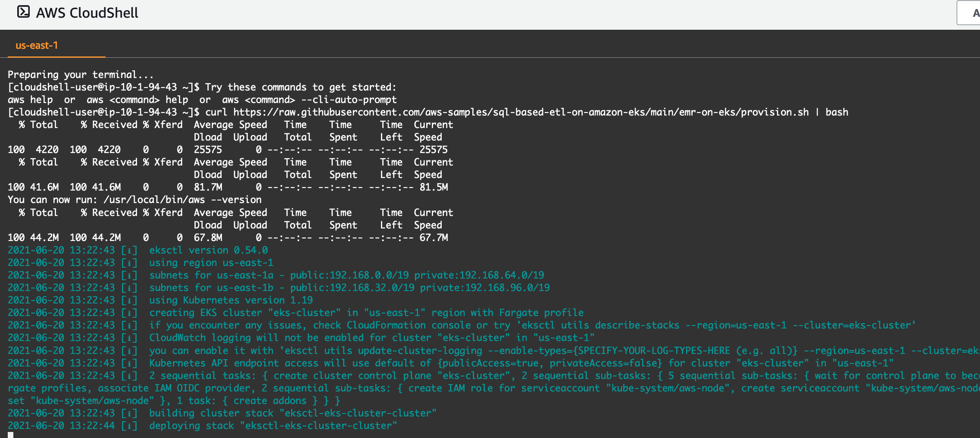The width and height of the screenshot is (980, 438).
Task: Click the 'eksctl version 0.54.0' log line
Action: 138,250
